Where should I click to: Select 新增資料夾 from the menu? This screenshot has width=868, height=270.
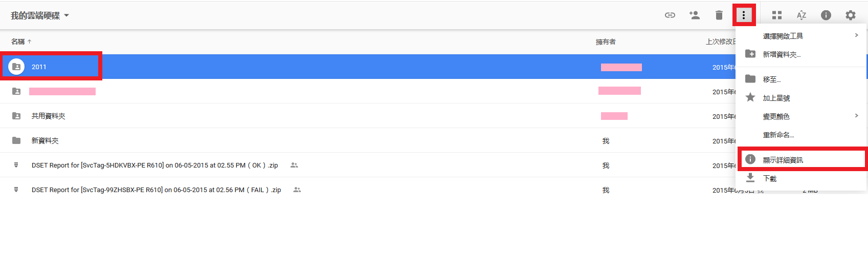coord(782,54)
